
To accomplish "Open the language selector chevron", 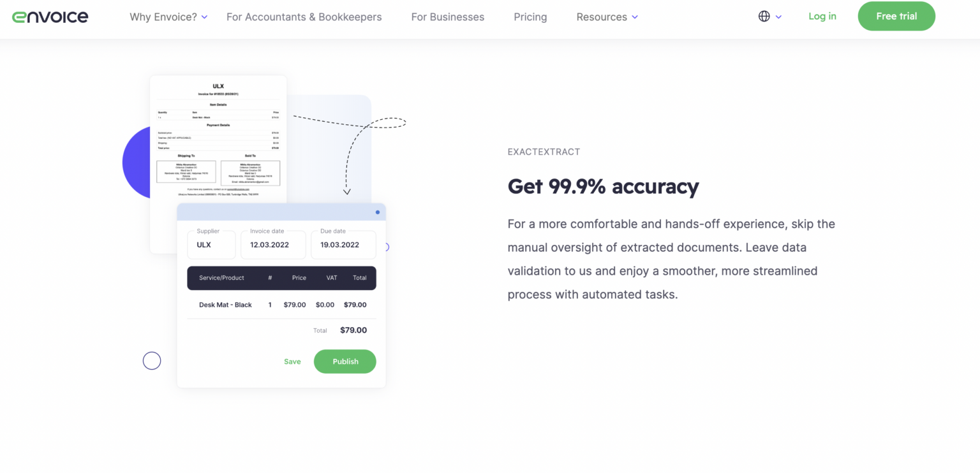I will click(x=778, y=17).
